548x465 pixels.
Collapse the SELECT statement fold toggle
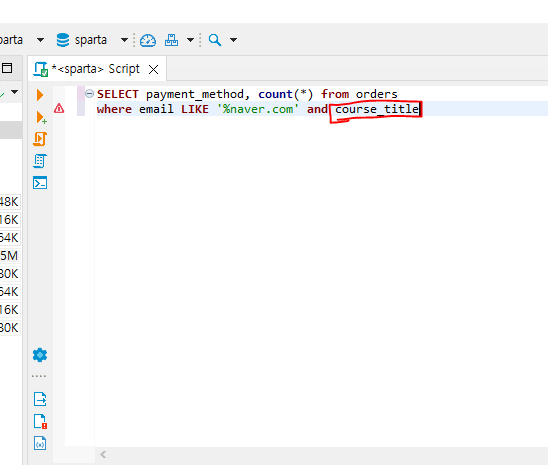point(89,94)
